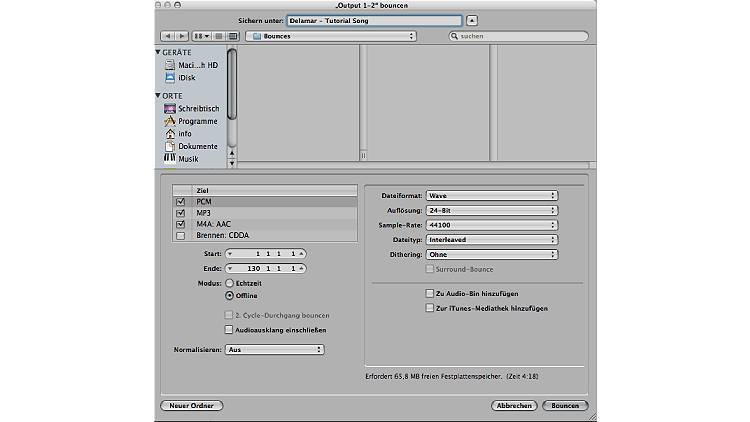Toggle PCM destination checkbox
This screenshot has height=422, width=750.
[180, 202]
